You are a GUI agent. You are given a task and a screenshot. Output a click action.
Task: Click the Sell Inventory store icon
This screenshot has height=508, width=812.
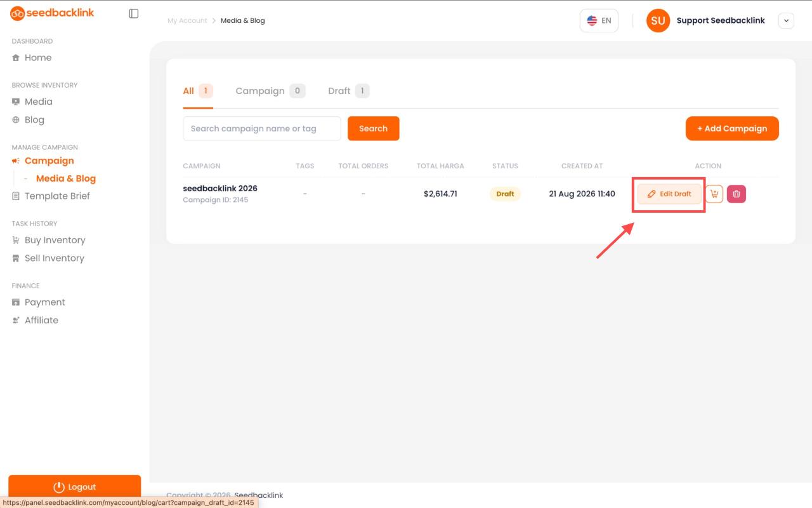tap(16, 258)
